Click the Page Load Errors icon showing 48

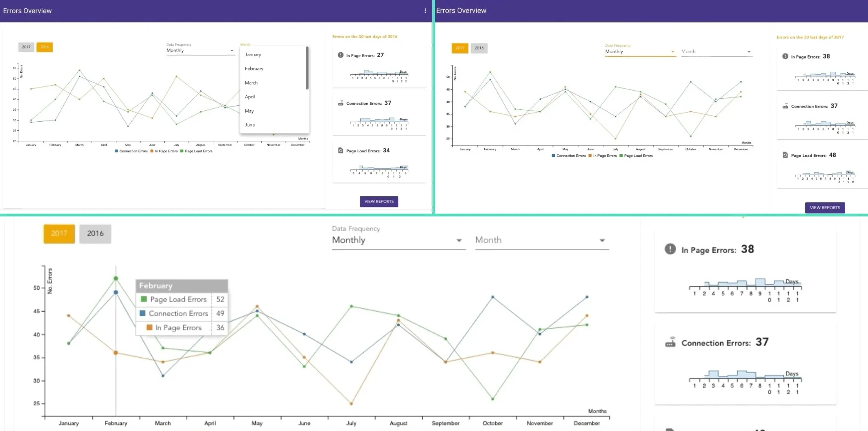[x=784, y=155]
